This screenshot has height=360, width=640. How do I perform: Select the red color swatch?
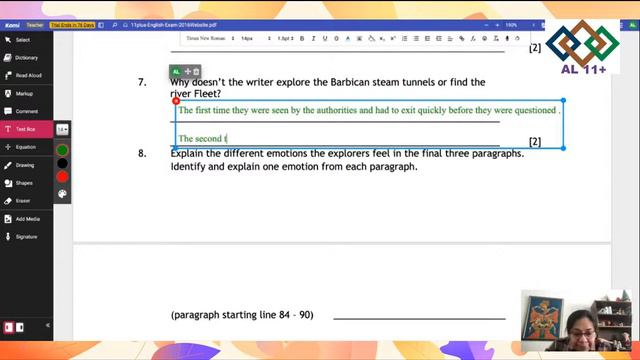click(62, 177)
